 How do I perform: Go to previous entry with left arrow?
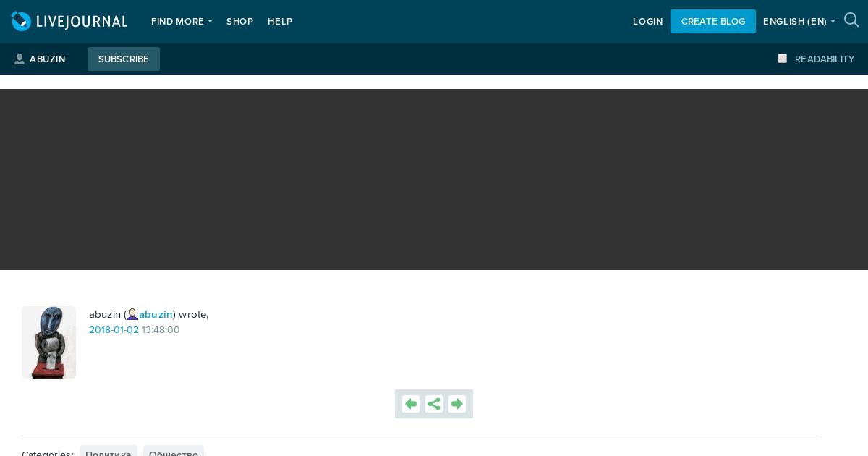[411, 404]
